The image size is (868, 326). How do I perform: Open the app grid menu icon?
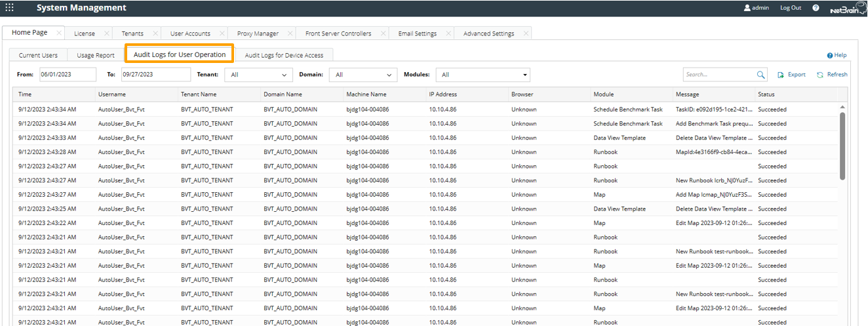click(9, 8)
